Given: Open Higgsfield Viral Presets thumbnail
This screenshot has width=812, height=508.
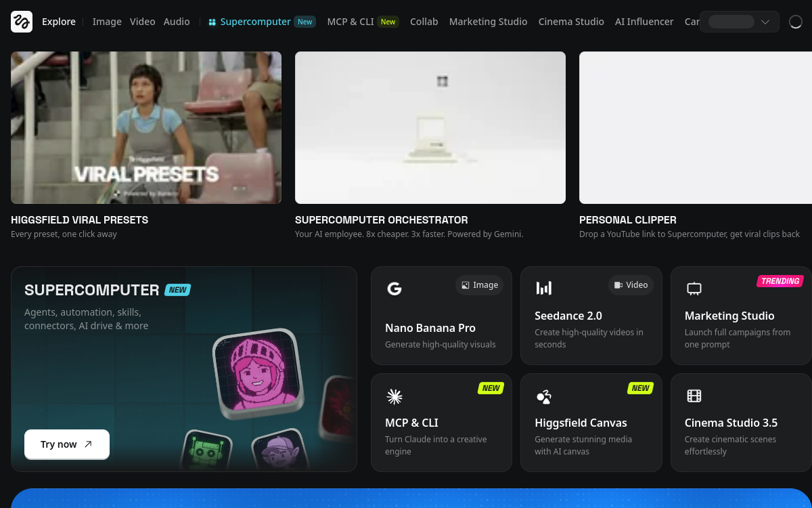Looking at the screenshot, I should click(x=146, y=127).
